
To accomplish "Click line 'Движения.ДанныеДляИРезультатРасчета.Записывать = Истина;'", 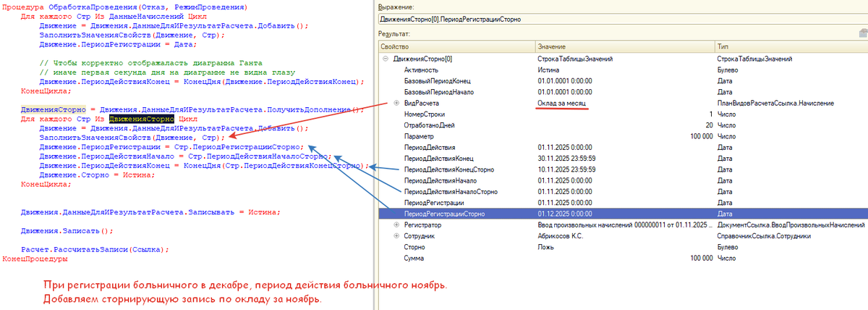I will (x=150, y=212).
